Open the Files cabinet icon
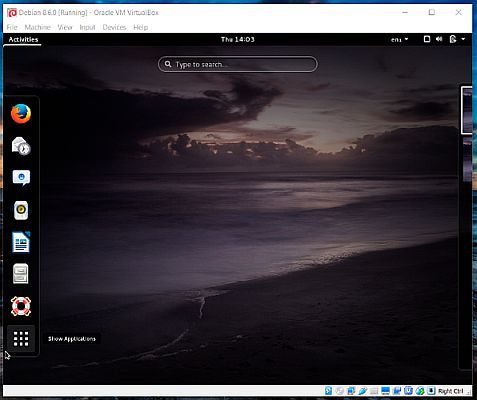Screen dimensions: 477x400 (21, 274)
